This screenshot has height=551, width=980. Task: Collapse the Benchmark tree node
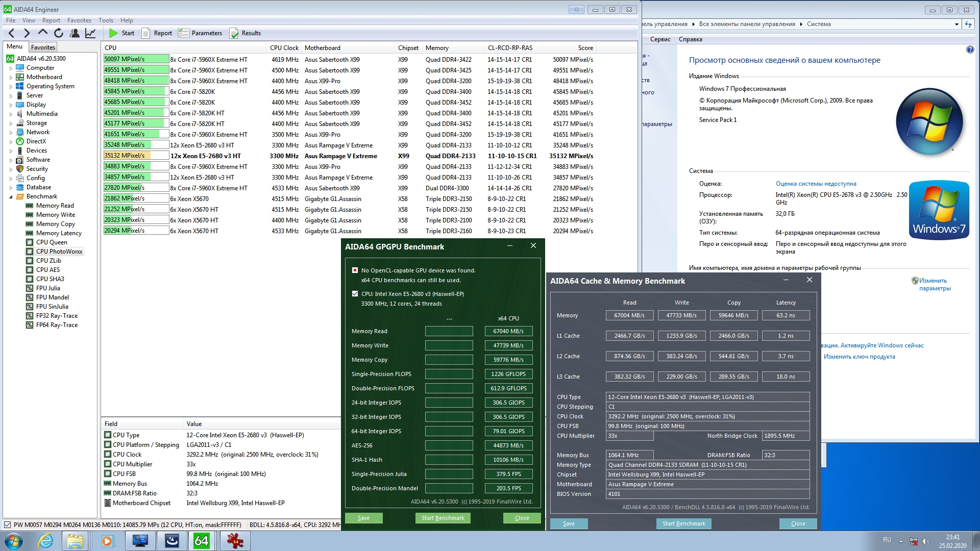pos(11,197)
